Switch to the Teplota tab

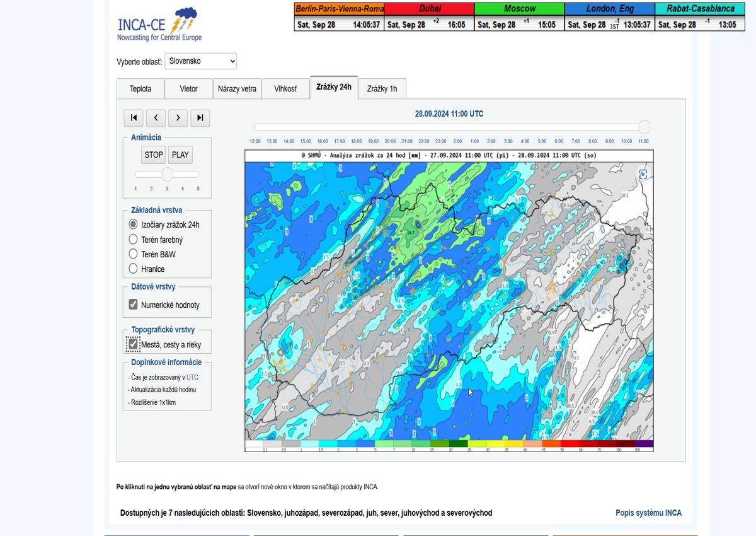140,89
